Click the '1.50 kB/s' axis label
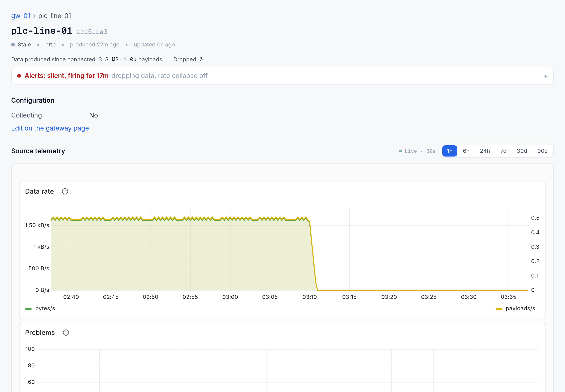 tap(37, 225)
